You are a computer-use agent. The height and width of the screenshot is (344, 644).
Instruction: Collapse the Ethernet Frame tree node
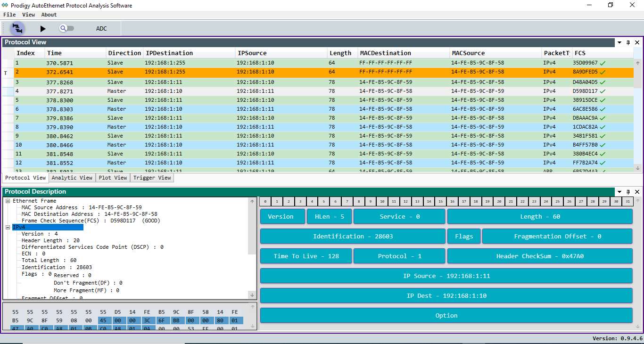coord(8,201)
